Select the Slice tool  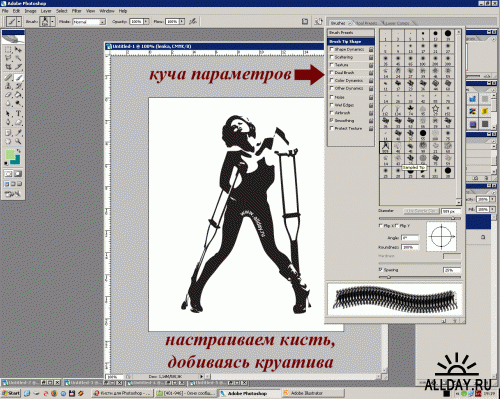click(x=18, y=67)
